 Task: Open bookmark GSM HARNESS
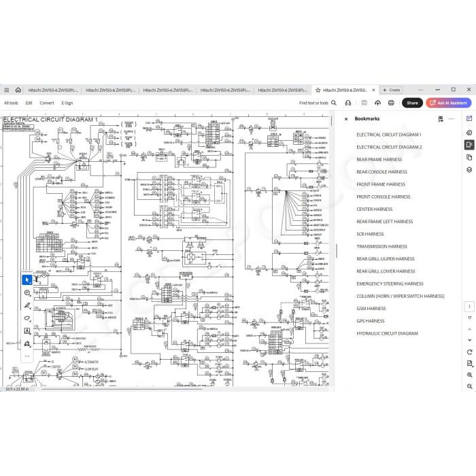[x=371, y=309]
